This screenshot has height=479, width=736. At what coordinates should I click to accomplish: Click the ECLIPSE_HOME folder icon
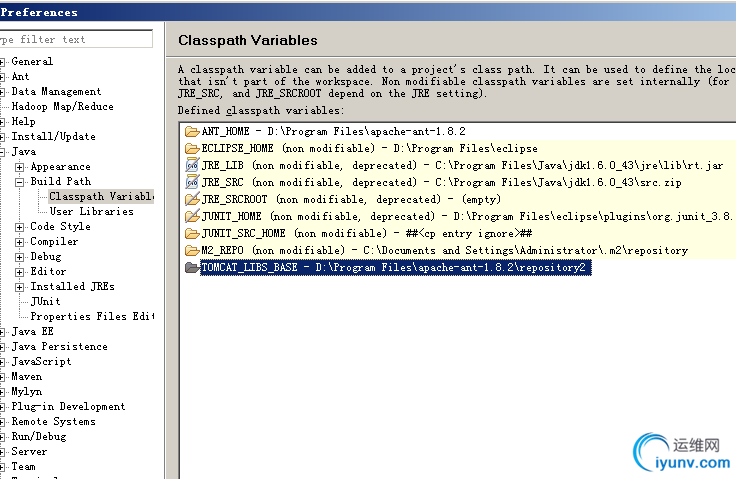[192, 148]
